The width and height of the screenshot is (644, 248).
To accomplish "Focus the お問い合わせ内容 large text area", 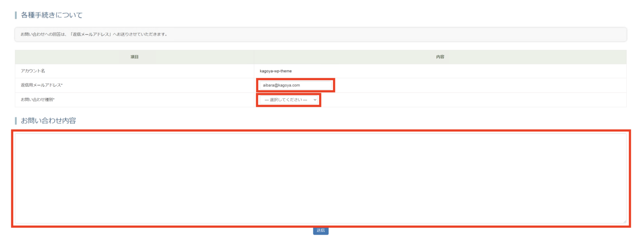I will click(320, 178).
